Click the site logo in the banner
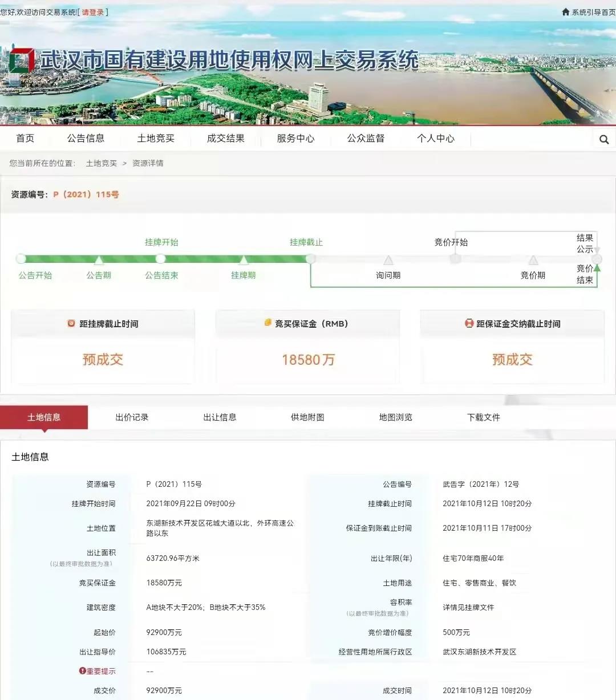Image resolution: width=616 pixels, height=700 pixels. pyautogui.click(x=21, y=60)
